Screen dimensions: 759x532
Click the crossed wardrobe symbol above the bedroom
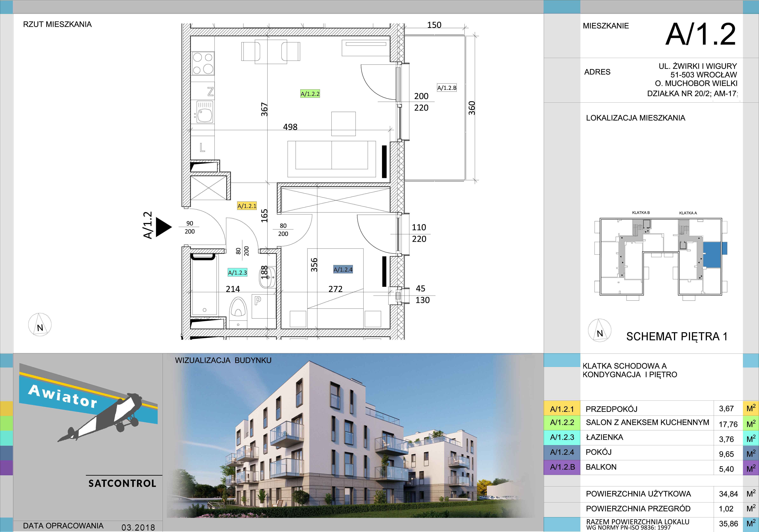335,200
